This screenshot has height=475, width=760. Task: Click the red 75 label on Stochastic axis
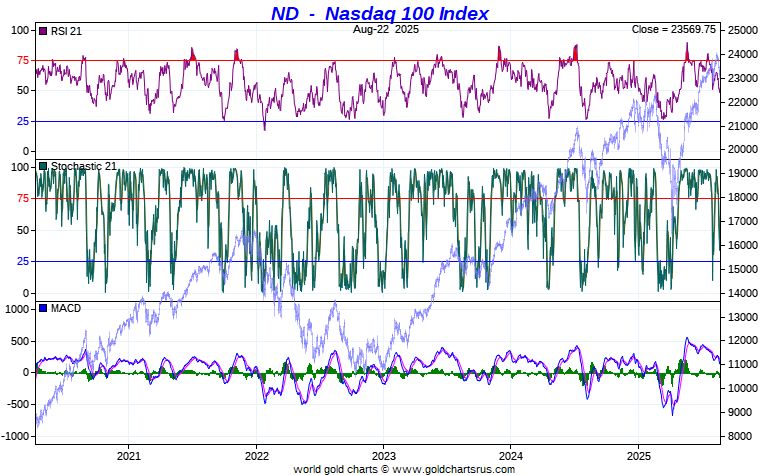click(x=23, y=199)
